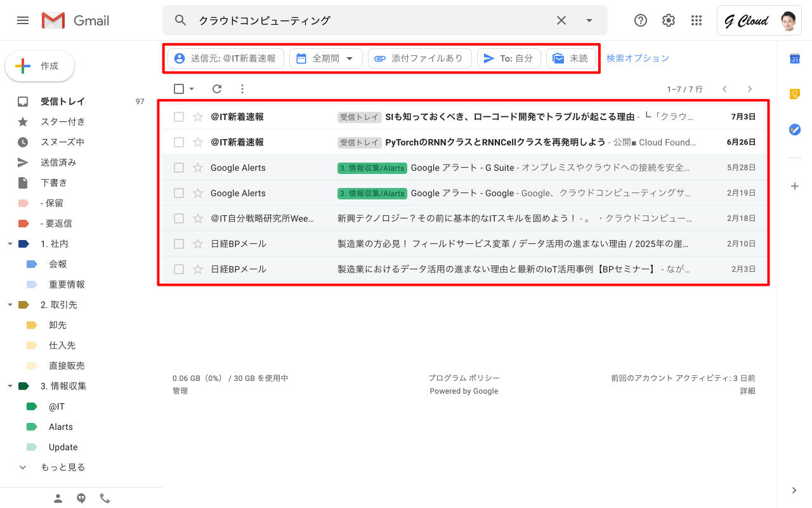Clear the search with the X icon
Screen dimensions: 812x508
tap(561, 20)
